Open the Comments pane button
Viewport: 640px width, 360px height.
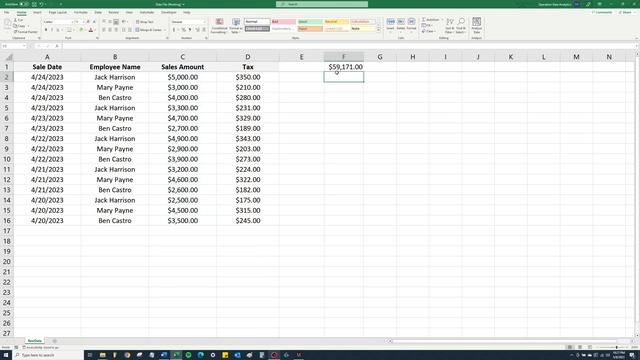(x=602, y=13)
